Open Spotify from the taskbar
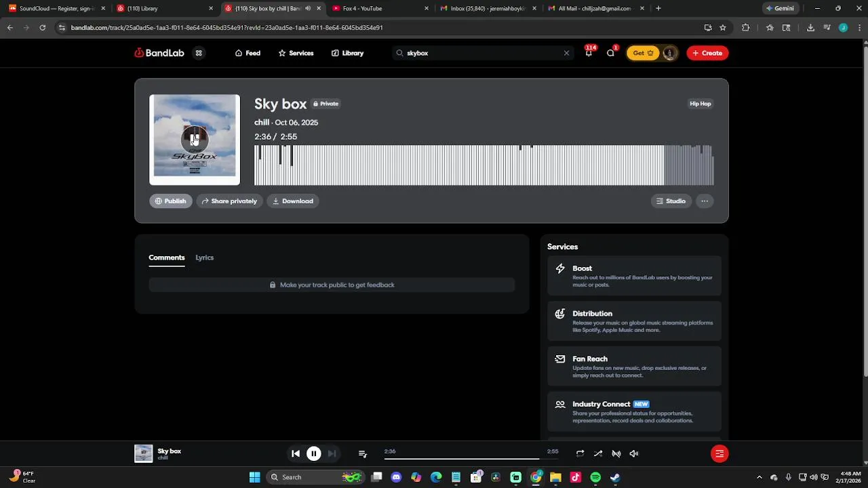 [x=595, y=477]
